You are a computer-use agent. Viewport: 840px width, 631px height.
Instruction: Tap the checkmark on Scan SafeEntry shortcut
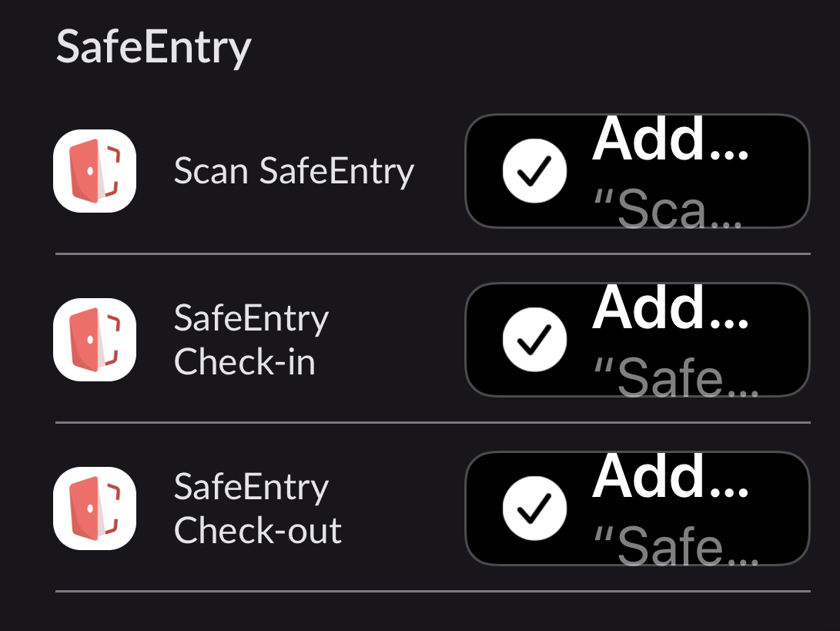[x=534, y=170]
